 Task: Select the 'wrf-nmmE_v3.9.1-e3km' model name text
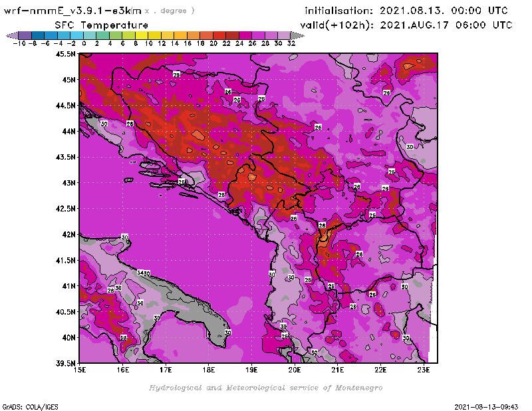click(x=72, y=11)
